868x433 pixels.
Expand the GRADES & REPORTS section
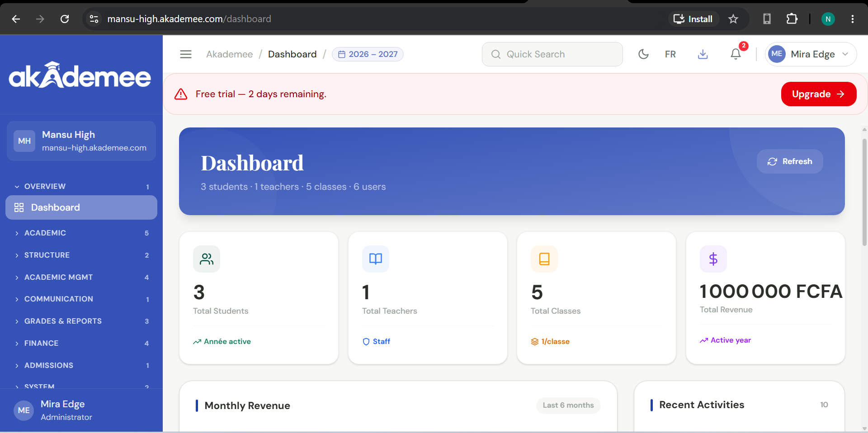(x=81, y=321)
